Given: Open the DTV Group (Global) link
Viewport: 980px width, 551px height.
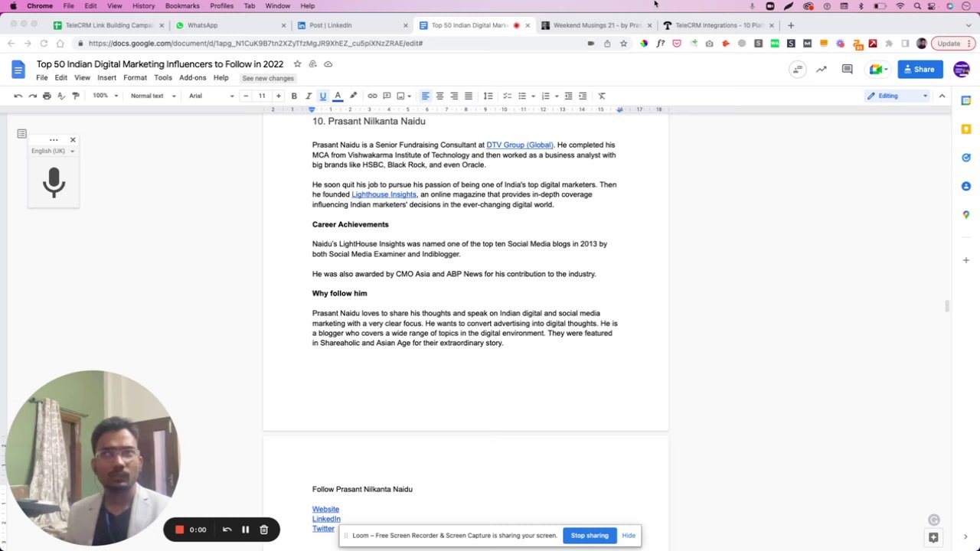Looking at the screenshot, I should point(519,145).
